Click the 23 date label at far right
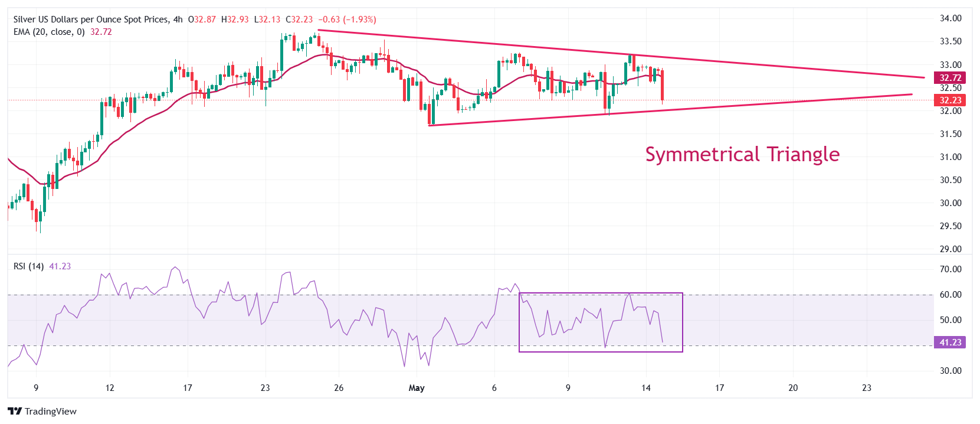The image size is (980, 424). (x=866, y=388)
